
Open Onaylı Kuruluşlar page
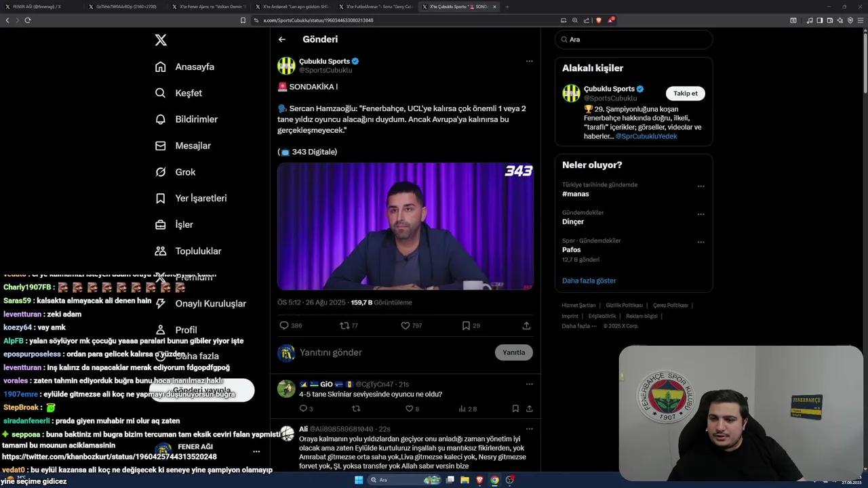(x=200, y=304)
